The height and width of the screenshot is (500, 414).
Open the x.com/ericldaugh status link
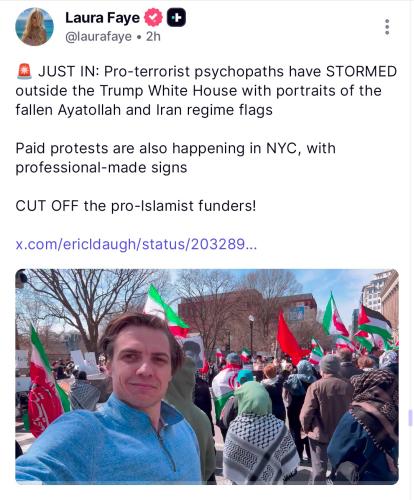(136, 244)
